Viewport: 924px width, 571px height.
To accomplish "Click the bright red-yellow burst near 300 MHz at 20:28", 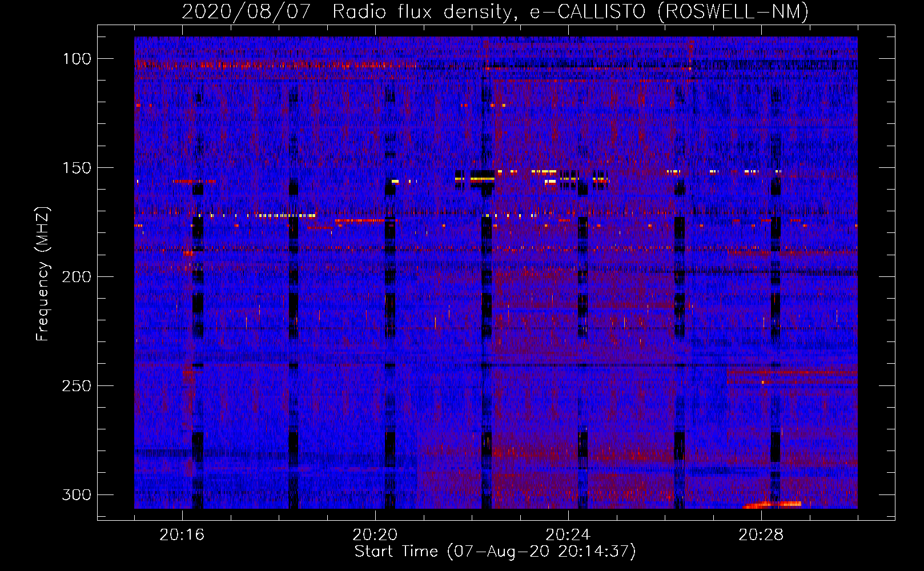I will click(772, 504).
